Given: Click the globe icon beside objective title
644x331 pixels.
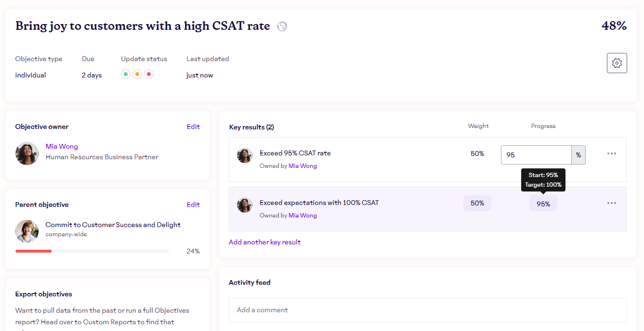Looking at the screenshot, I should (x=282, y=26).
